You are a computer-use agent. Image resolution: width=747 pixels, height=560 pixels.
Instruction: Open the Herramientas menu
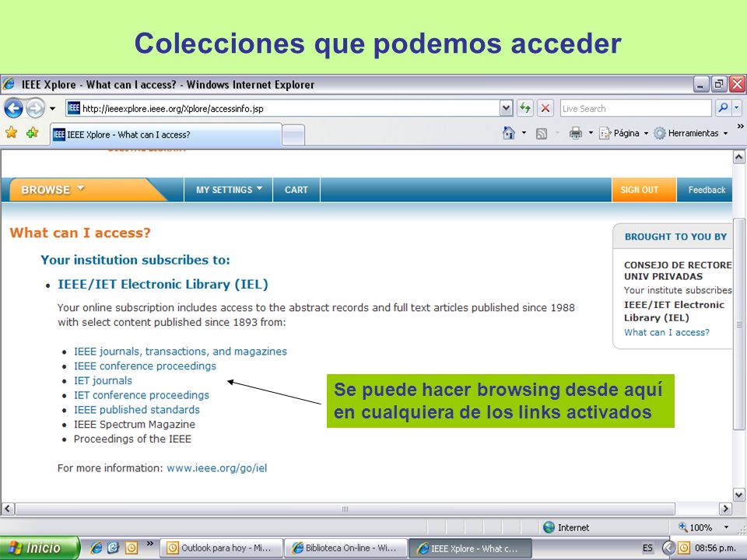tap(691, 133)
